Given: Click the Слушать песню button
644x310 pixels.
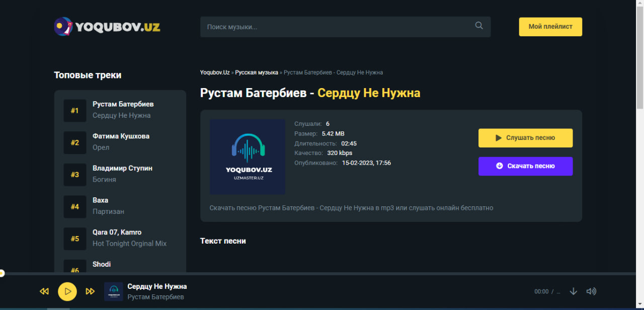Looking at the screenshot, I should click(525, 138).
